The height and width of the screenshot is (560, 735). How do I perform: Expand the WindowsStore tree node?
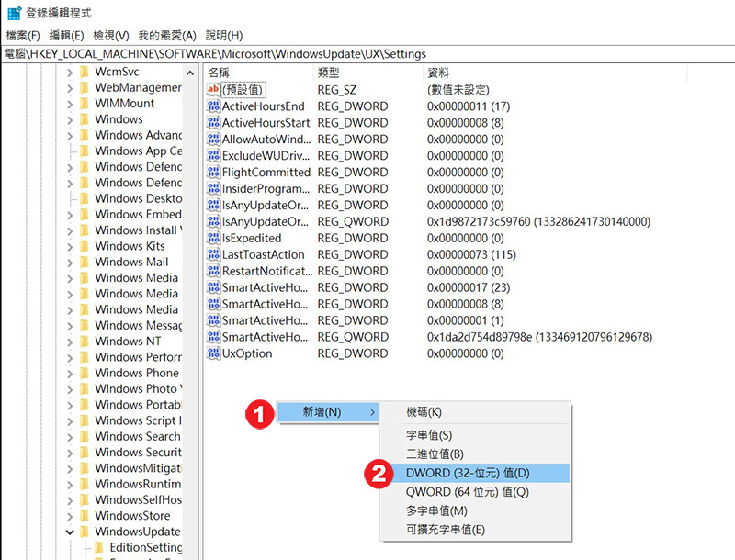[x=70, y=517]
